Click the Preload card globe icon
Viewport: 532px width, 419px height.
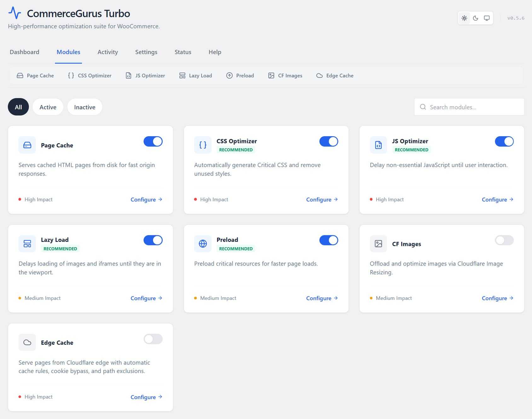pyautogui.click(x=203, y=244)
